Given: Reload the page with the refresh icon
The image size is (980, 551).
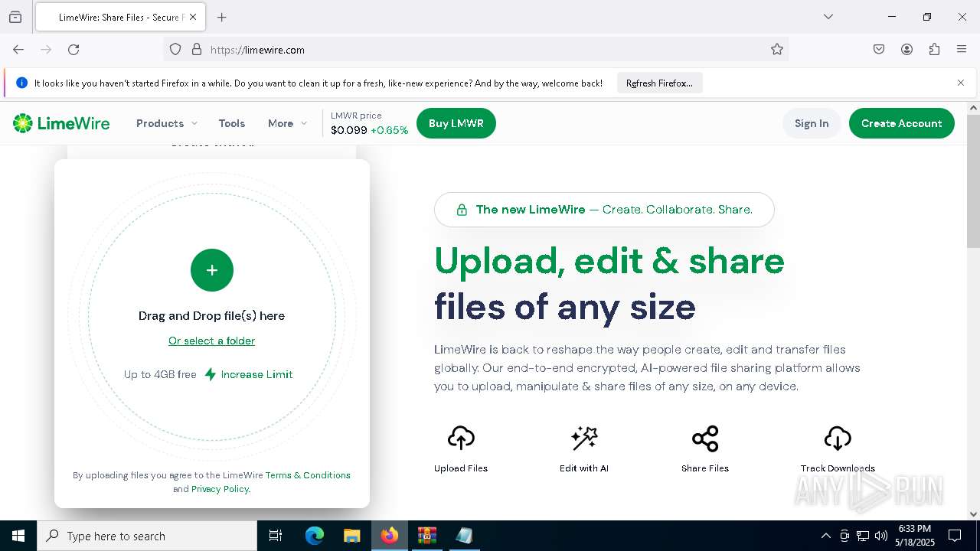Looking at the screenshot, I should tap(73, 50).
